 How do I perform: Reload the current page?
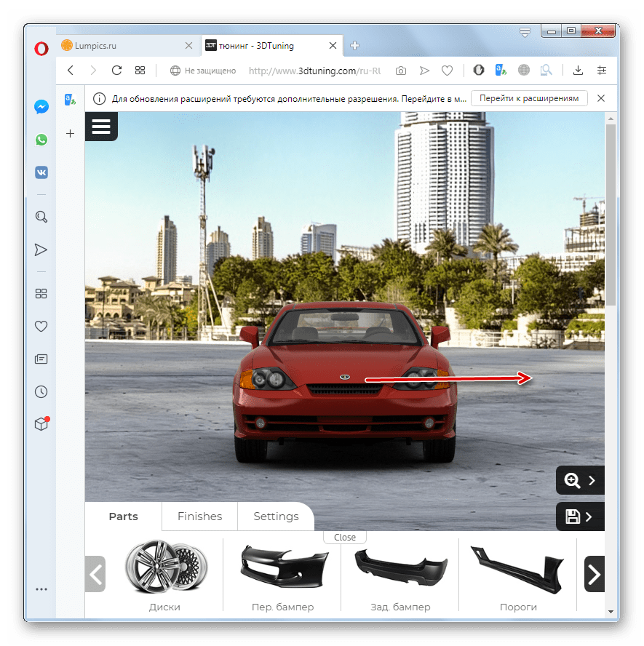pyautogui.click(x=116, y=71)
